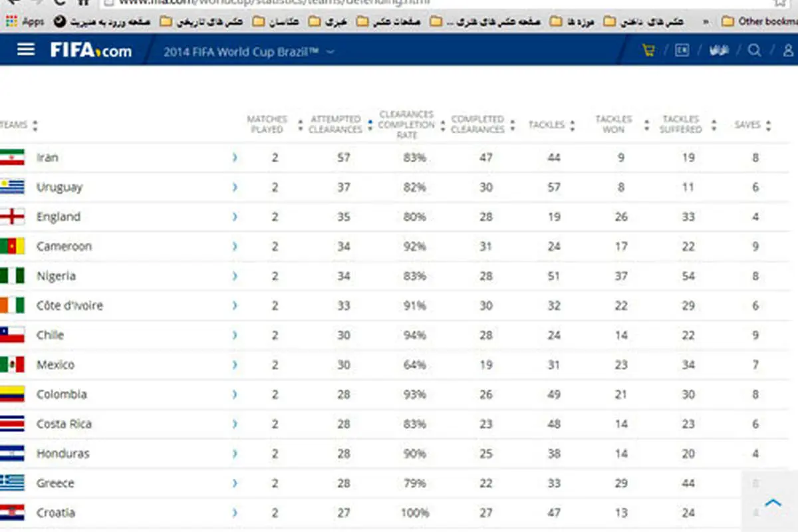Open England team link
Viewport: 798px width, 532px height.
[58, 217]
